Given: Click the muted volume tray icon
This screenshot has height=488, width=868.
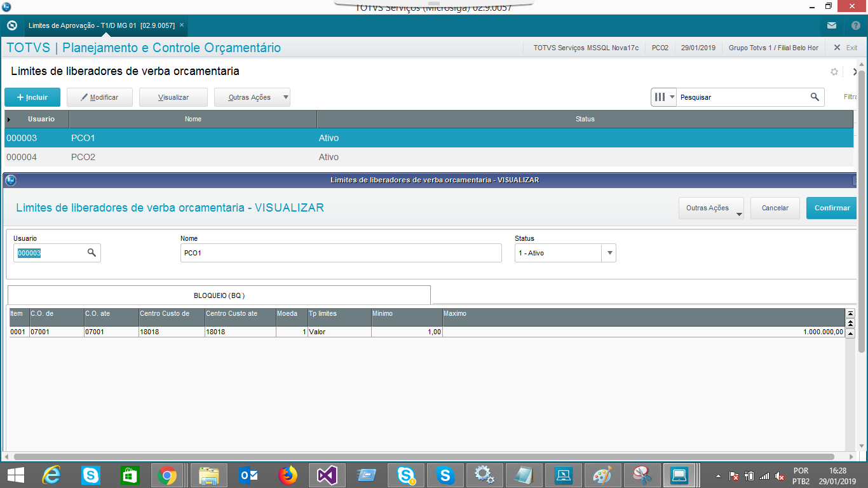Looking at the screenshot, I should [780, 476].
